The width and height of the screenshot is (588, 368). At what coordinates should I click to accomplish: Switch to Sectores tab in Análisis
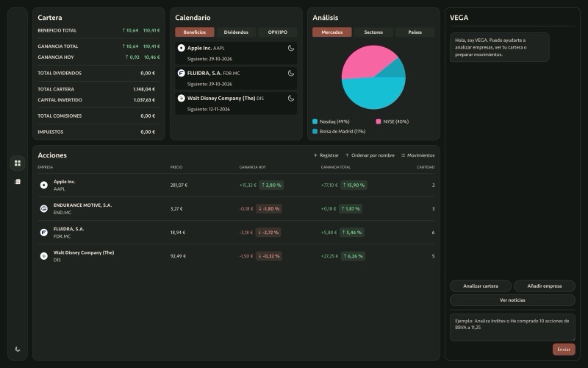click(373, 32)
